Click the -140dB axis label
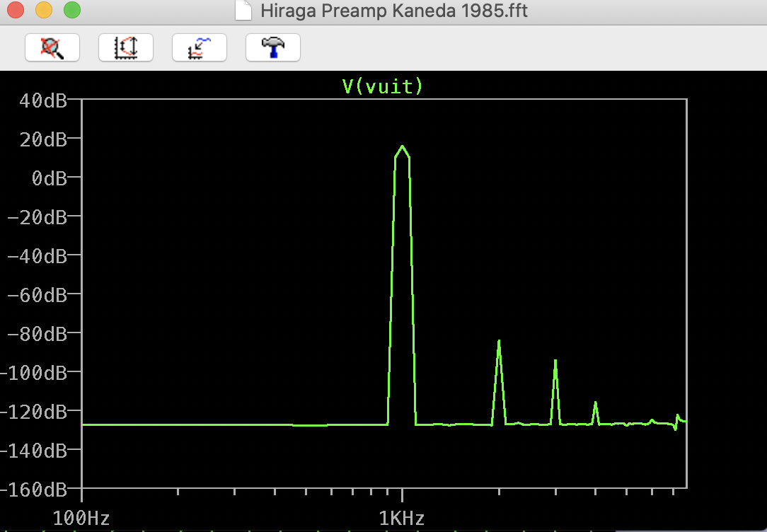767x532 pixels. (x=34, y=451)
